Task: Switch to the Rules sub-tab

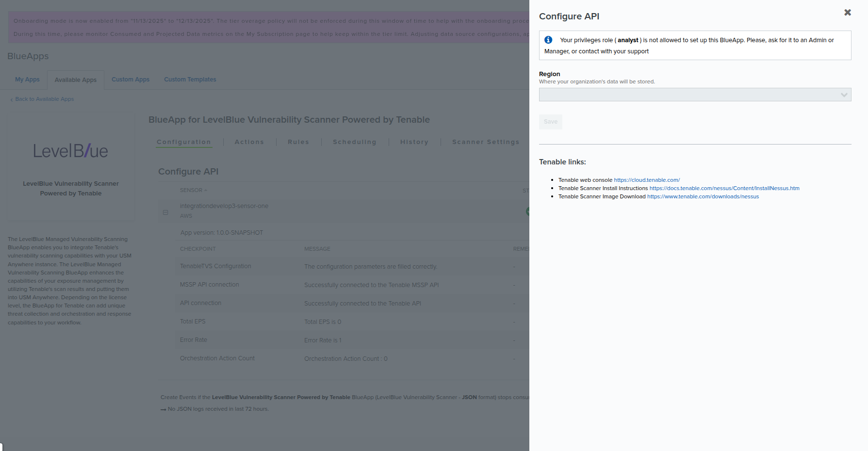Action: point(298,142)
